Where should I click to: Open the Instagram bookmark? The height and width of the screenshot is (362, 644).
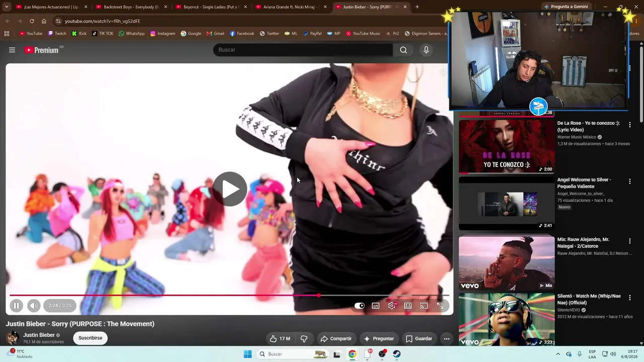pos(163,34)
